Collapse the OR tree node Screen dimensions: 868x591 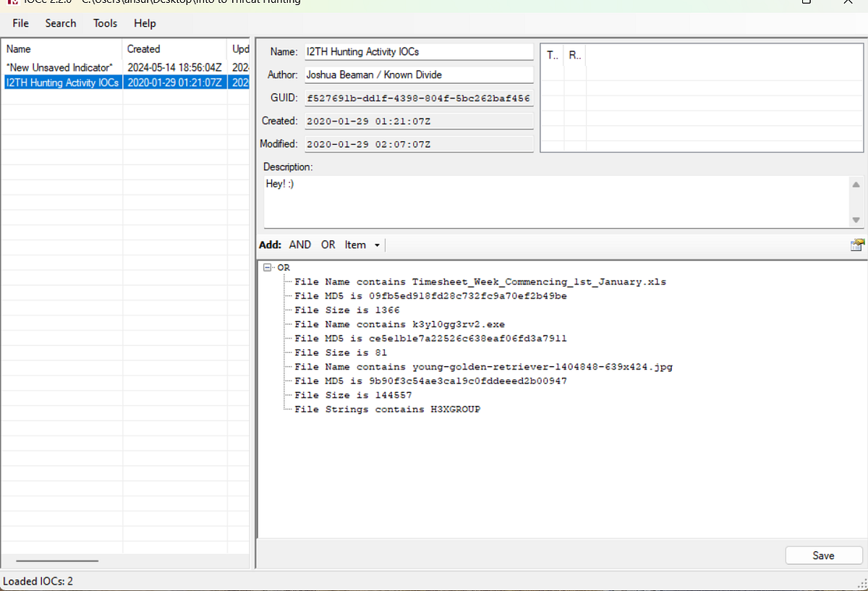[x=268, y=267]
